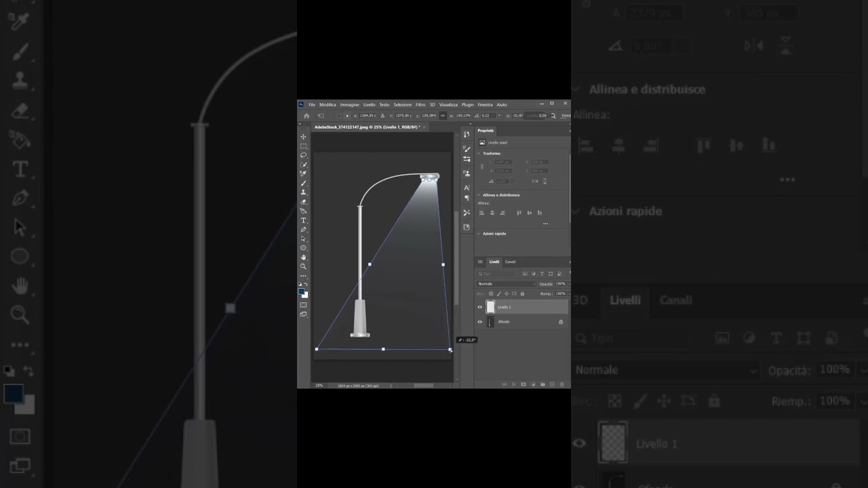Click the horizontal scrollbar below the canvas

click(423, 386)
